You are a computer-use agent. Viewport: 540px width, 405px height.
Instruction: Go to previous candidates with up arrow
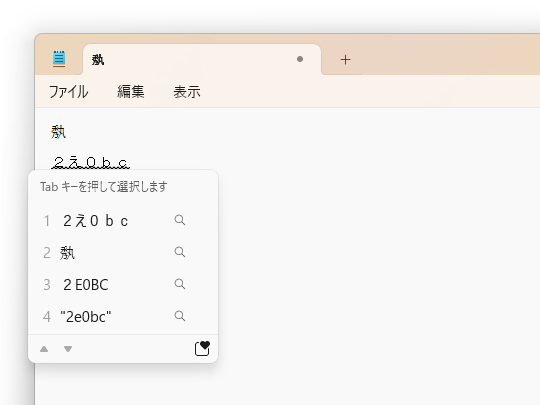pos(44,349)
